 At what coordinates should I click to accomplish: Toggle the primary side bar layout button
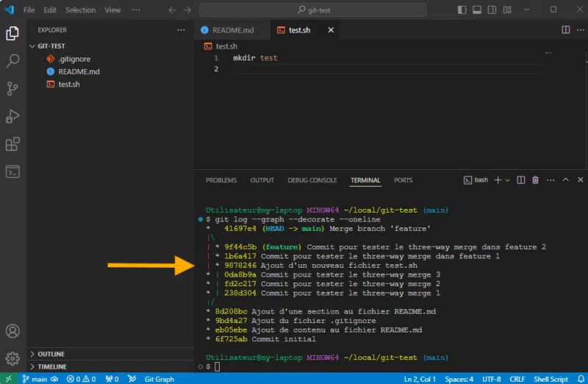[460, 10]
